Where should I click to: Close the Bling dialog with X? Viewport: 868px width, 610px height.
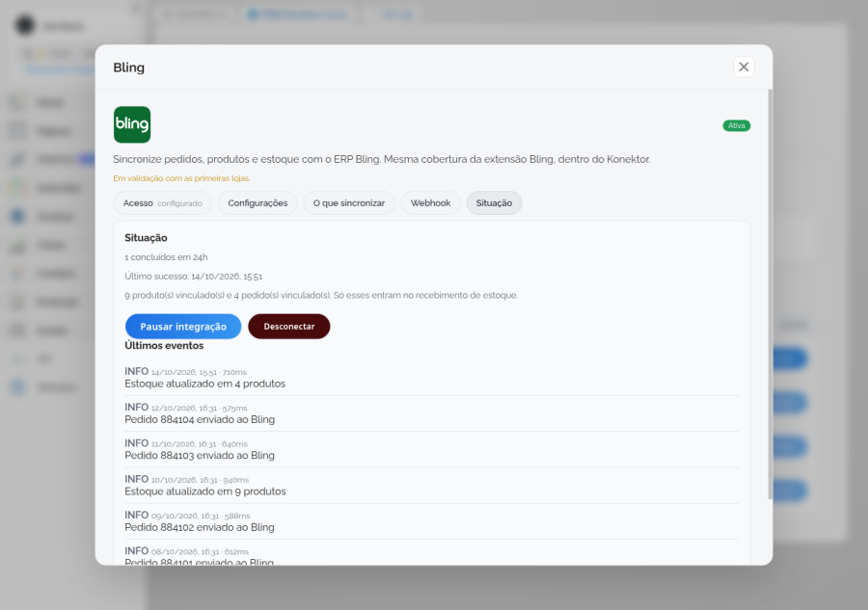[x=744, y=66]
